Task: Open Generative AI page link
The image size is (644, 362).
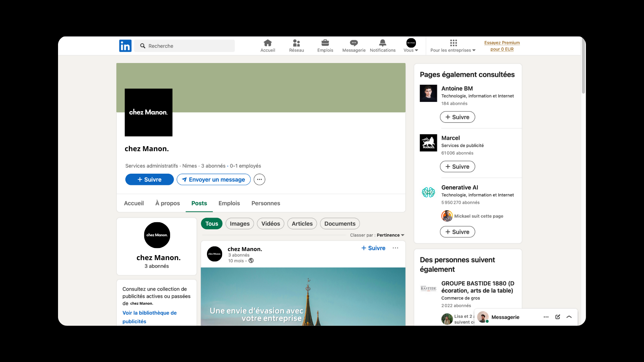Action: [x=460, y=187]
